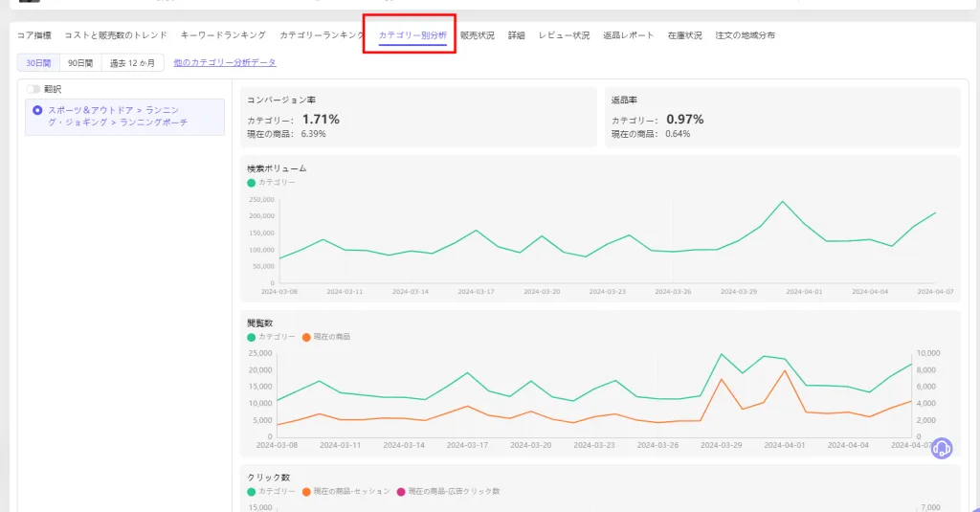Toggle the 翻訳 switch
Image resolution: width=980 pixels, height=512 pixels.
click(x=33, y=89)
